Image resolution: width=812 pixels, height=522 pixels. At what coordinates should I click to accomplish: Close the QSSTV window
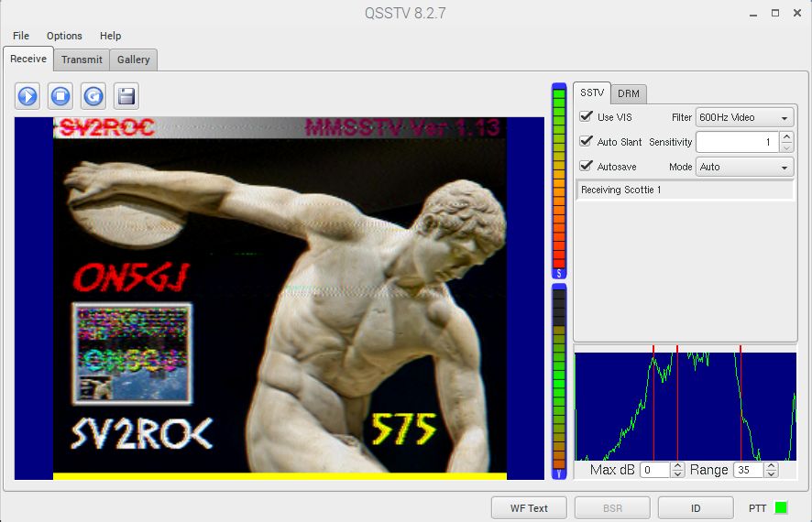pyautogui.click(x=797, y=14)
